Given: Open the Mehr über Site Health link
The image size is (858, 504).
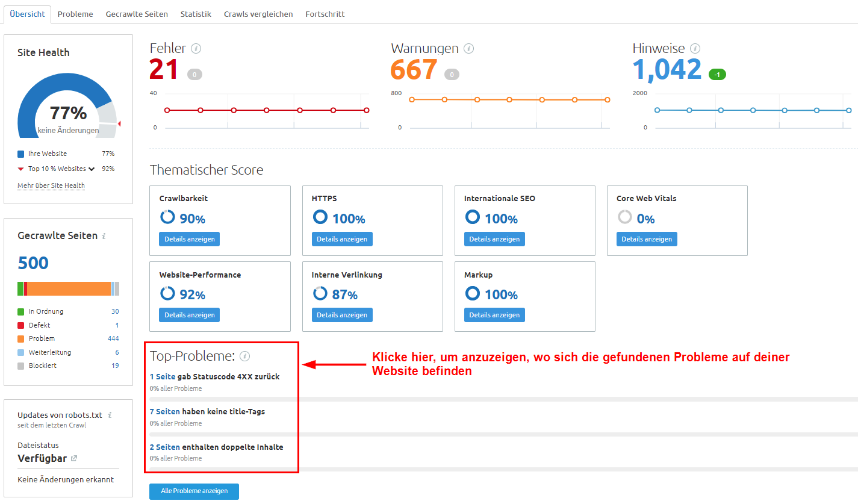Looking at the screenshot, I should 51,185.
